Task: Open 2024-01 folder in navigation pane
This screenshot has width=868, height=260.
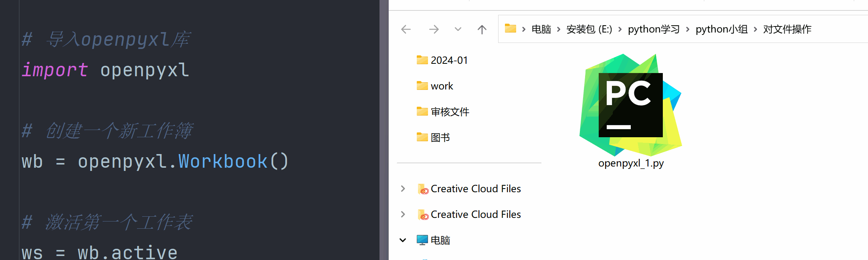Action: tap(449, 60)
